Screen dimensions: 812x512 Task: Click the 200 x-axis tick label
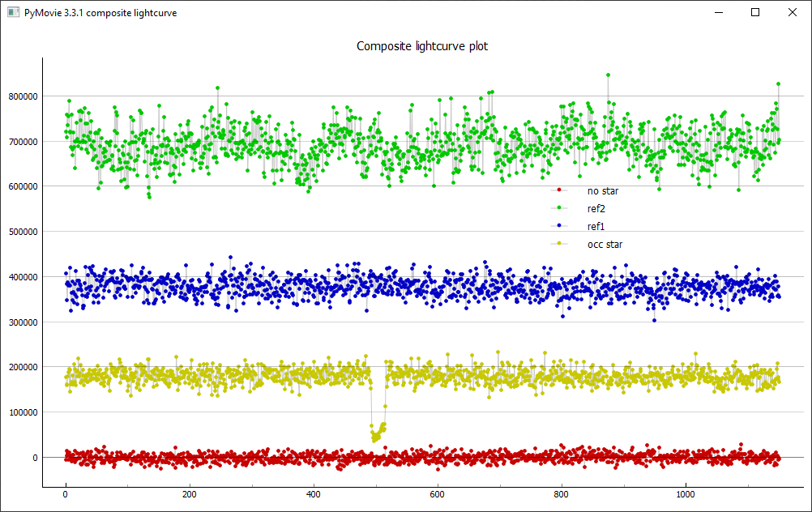click(x=189, y=494)
